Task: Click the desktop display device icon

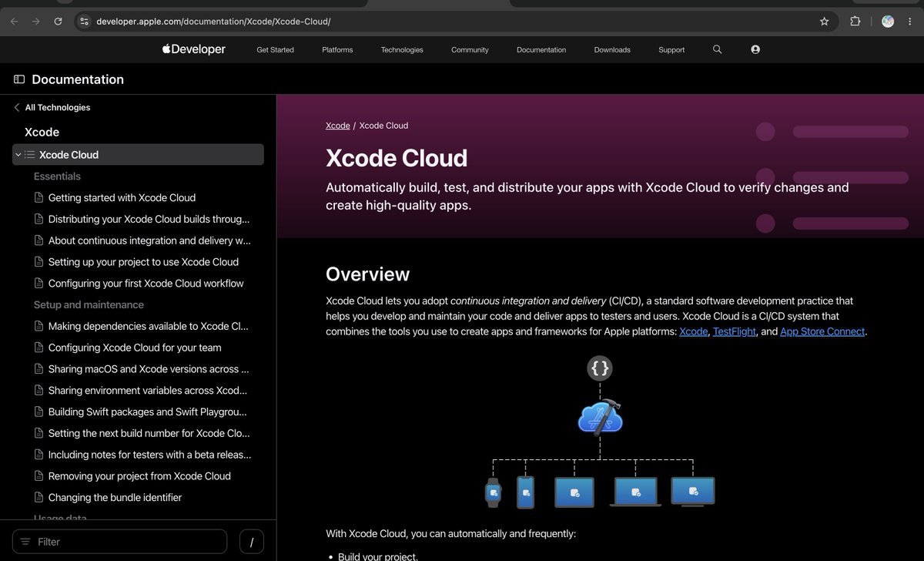Action: pos(693,492)
